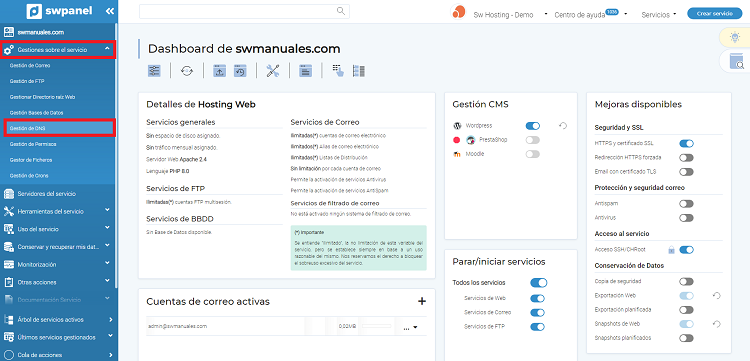Viewport: 750px width, 361px height.
Task: Click the window history restore toolbar icon
Action: coord(240,71)
